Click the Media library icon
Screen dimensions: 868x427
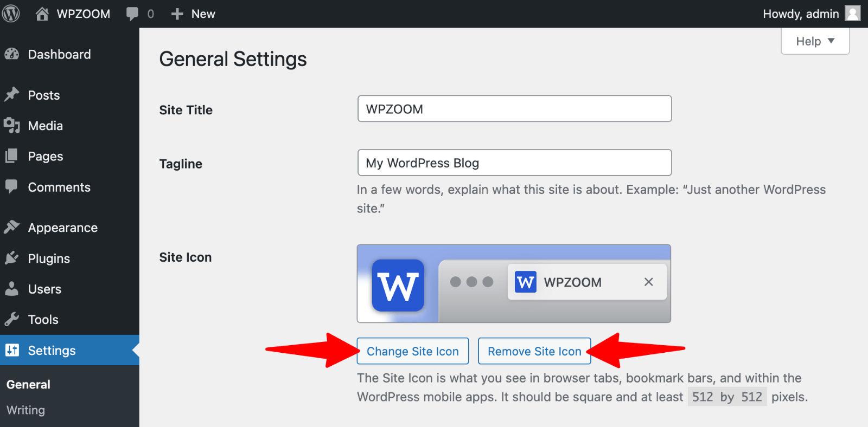coord(12,126)
